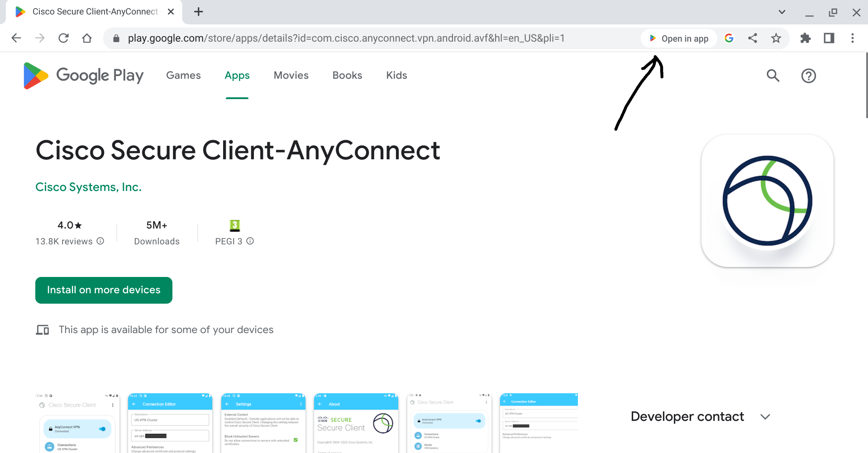Click the address bar URL field
This screenshot has width=868, height=453.
[346, 38]
